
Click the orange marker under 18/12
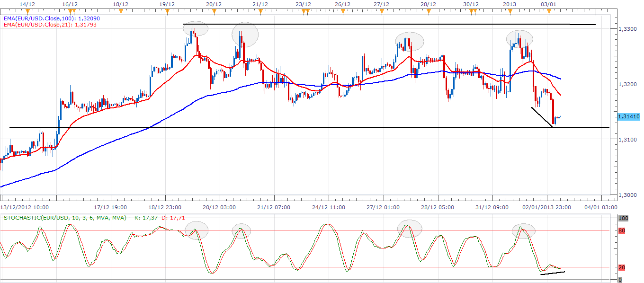[121, 10]
